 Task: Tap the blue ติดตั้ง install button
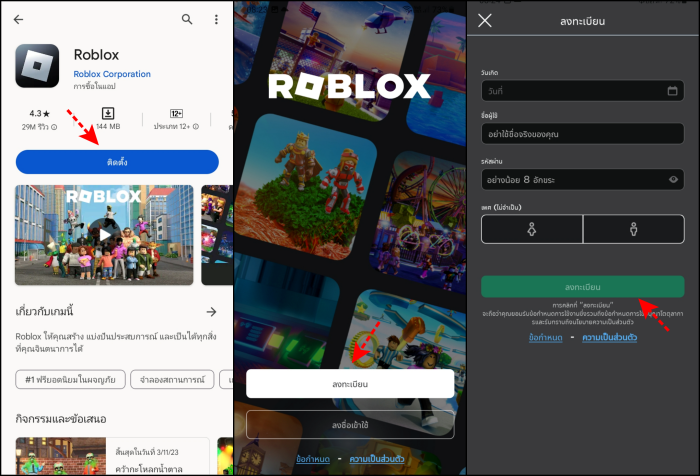click(x=117, y=162)
